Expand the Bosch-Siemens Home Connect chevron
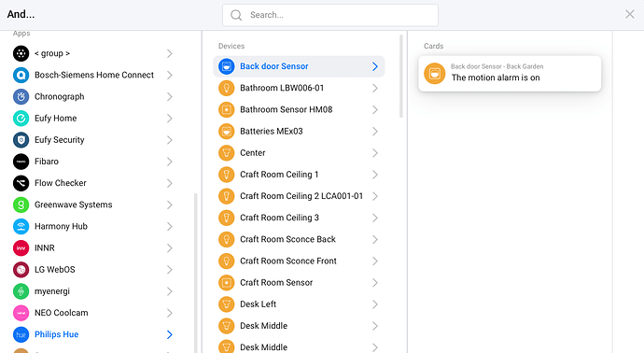This screenshot has height=353, width=644. click(x=170, y=76)
